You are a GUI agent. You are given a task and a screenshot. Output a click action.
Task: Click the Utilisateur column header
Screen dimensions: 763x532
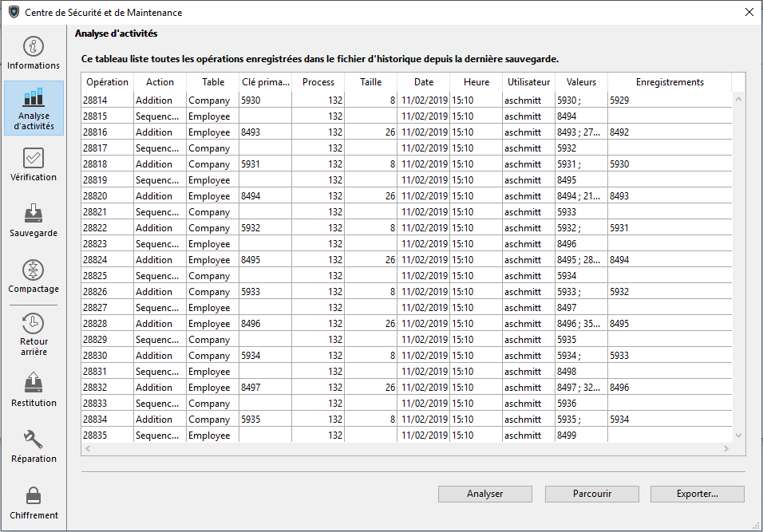coord(528,82)
